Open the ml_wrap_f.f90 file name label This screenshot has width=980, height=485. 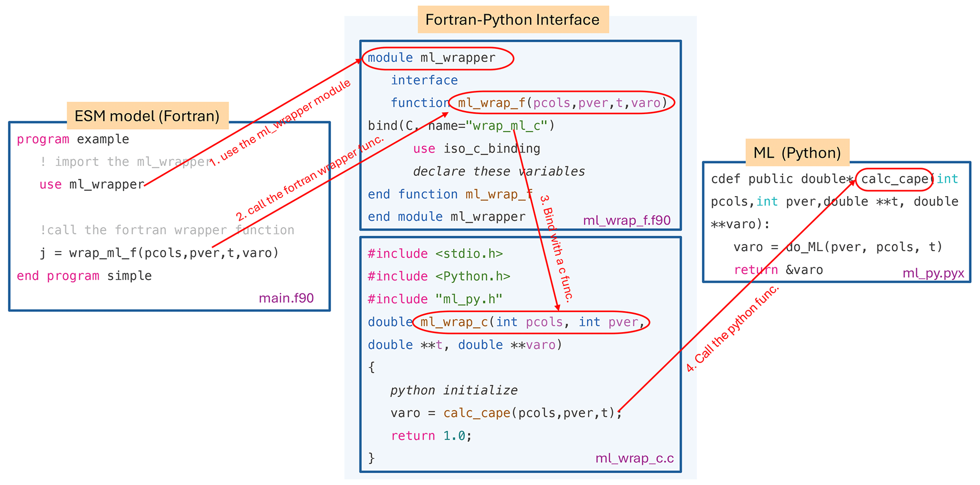coord(626,220)
